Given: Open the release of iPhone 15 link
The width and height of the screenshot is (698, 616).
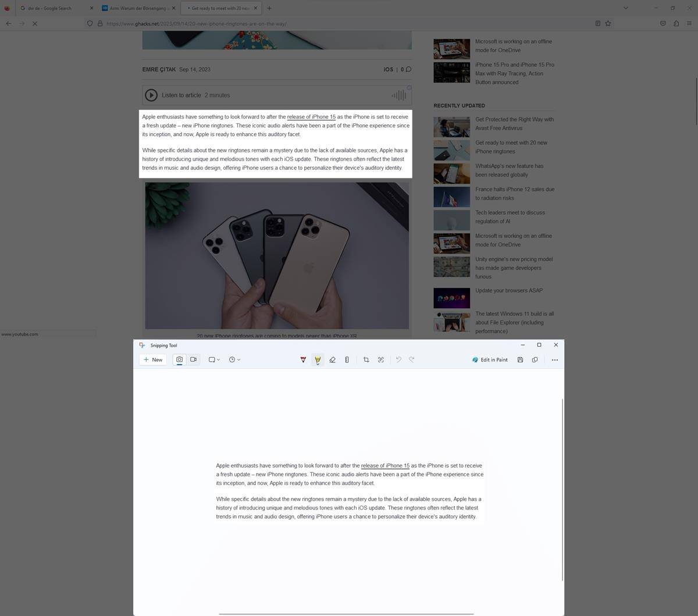Looking at the screenshot, I should pyautogui.click(x=311, y=116).
